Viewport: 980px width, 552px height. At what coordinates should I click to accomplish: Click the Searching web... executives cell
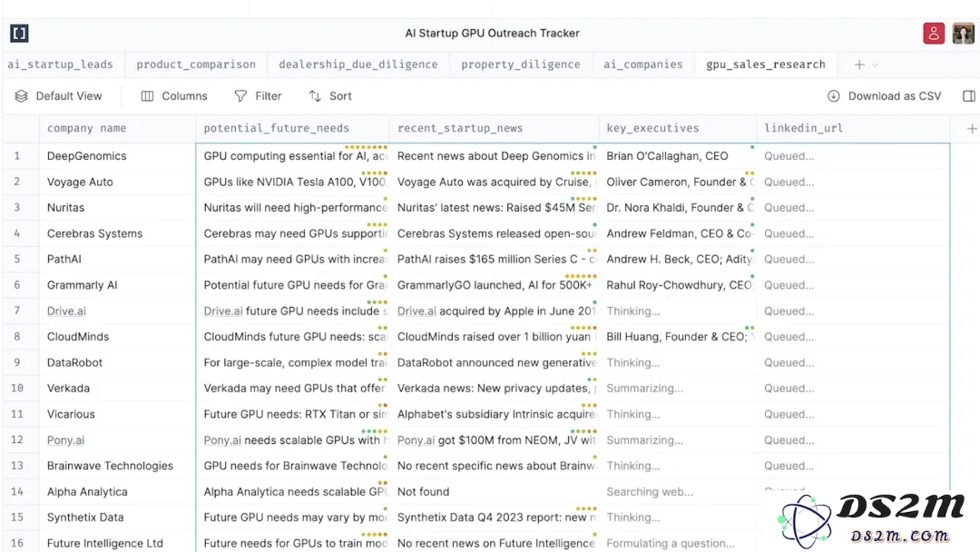678,491
